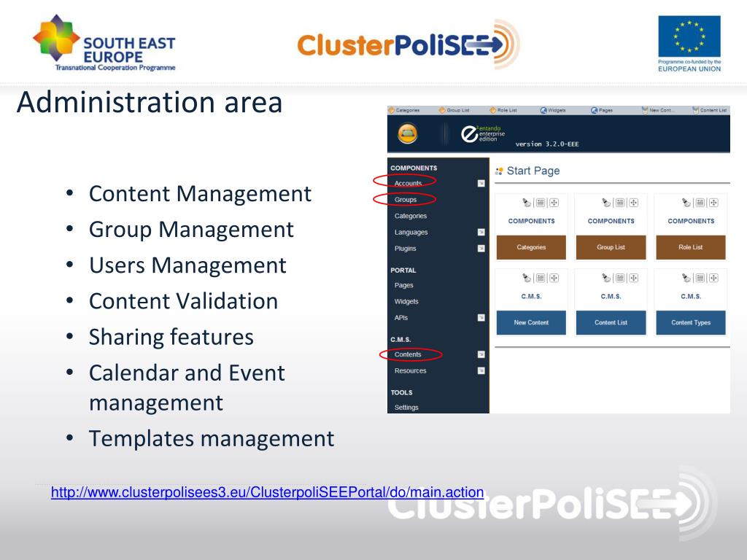The width and height of the screenshot is (747, 560).
Task: Open the Role List shortcut in top bar
Action: 503,110
